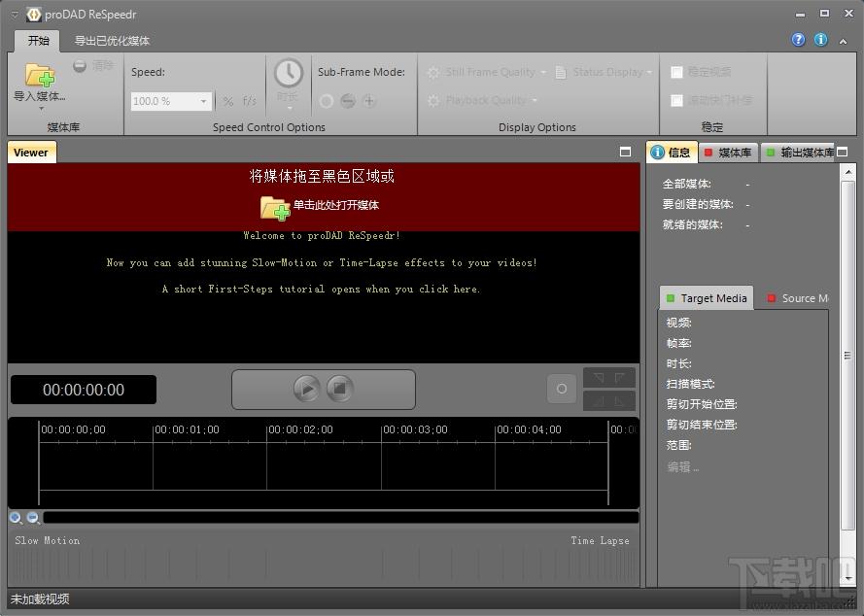This screenshot has width=864, height=616.
Task: Click the Slow Motion / Time Lapse speed slider
Action: [x=324, y=565]
